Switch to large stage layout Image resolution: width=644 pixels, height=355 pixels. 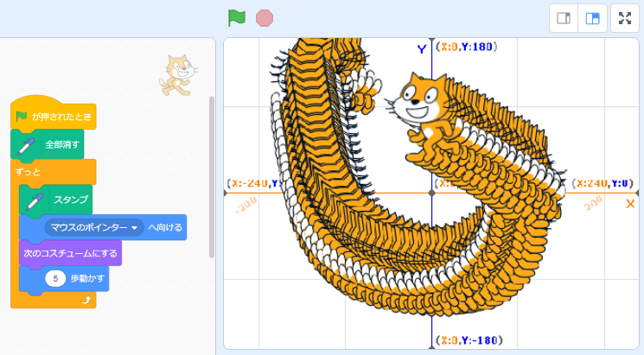click(592, 18)
